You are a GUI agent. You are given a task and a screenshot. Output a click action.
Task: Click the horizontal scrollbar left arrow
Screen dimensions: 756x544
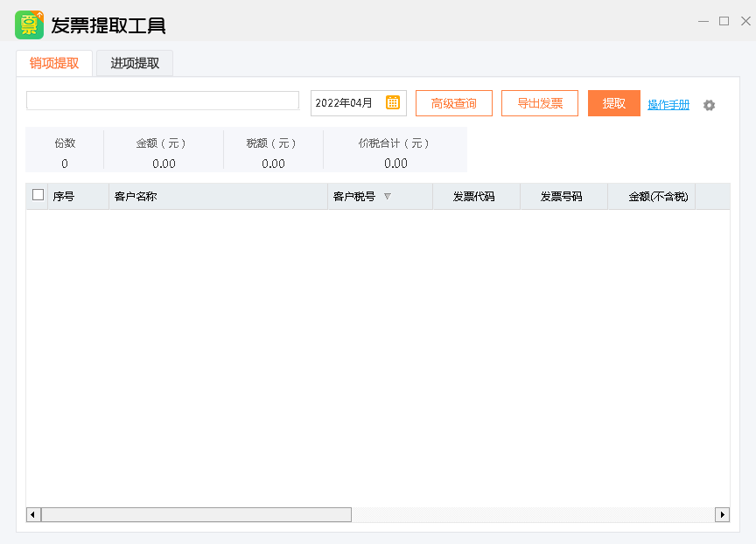point(32,514)
